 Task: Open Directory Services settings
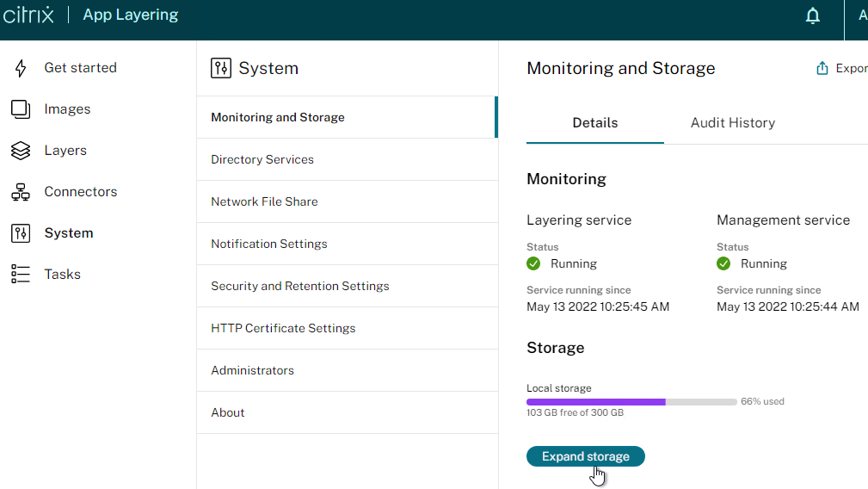coord(347,159)
